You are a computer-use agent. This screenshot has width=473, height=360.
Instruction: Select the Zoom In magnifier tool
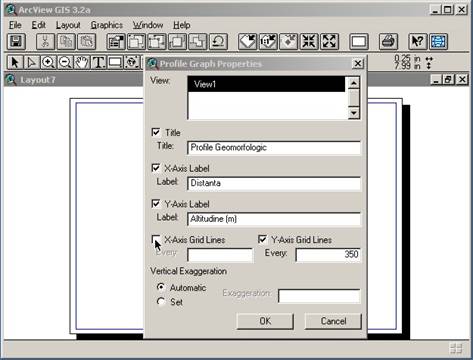point(48,62)
